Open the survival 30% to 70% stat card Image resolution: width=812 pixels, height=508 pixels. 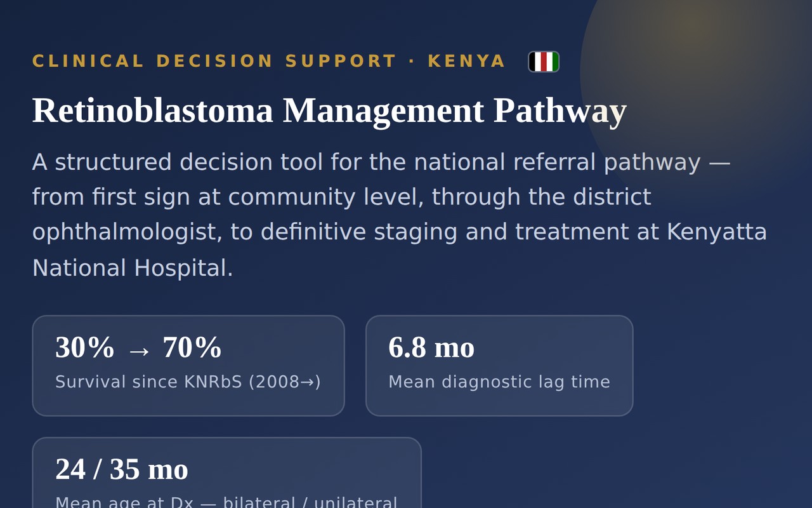(x=188, y=366)
